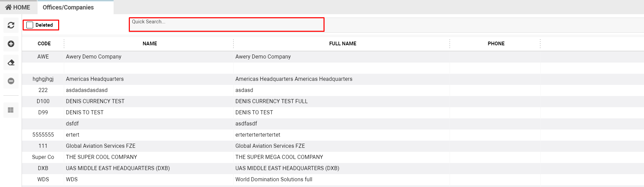644x187 pixels.
Task: Select THE SUPER COOL COMPANY row
Action: 333,157
